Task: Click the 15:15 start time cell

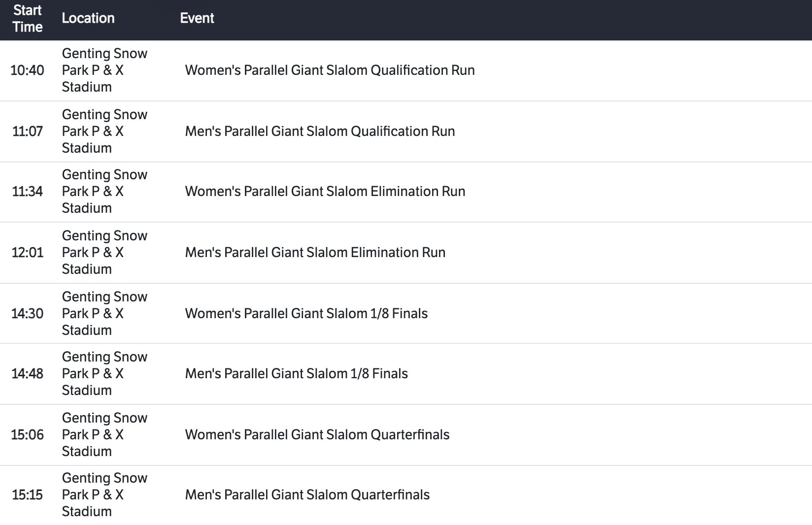Action: [28, 495]
